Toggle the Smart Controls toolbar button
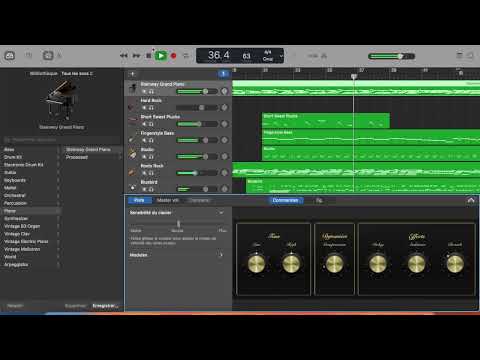480x360 pixels. [x=48, y=55]
